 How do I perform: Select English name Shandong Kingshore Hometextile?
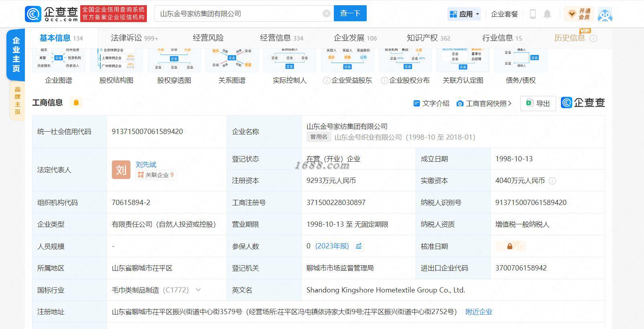point(386,290)
